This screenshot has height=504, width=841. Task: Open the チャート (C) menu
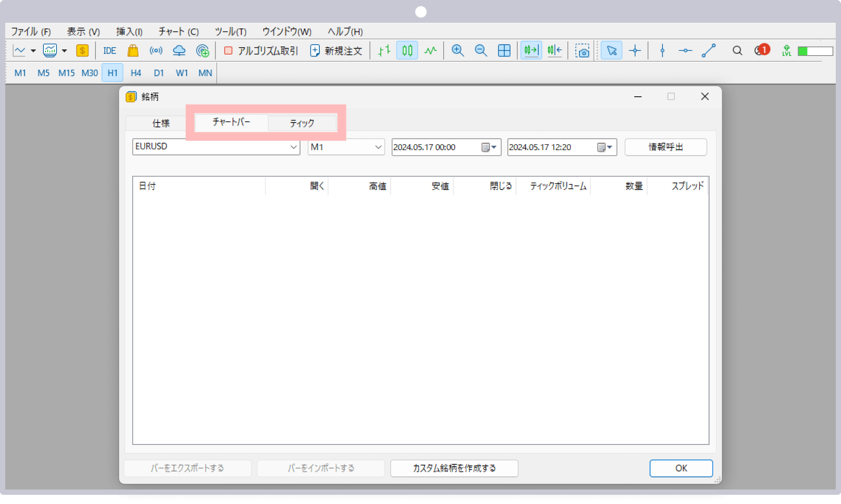[179, 32]
